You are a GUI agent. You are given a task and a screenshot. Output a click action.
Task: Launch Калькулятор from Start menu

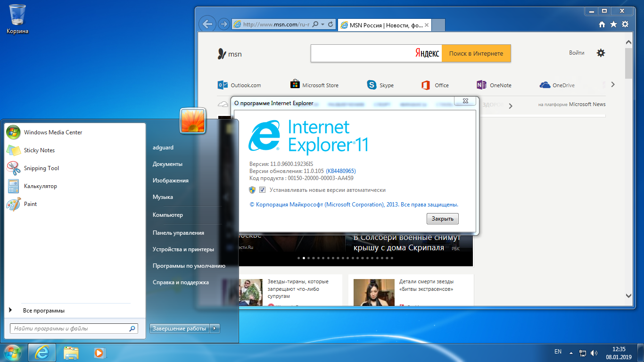75,186
